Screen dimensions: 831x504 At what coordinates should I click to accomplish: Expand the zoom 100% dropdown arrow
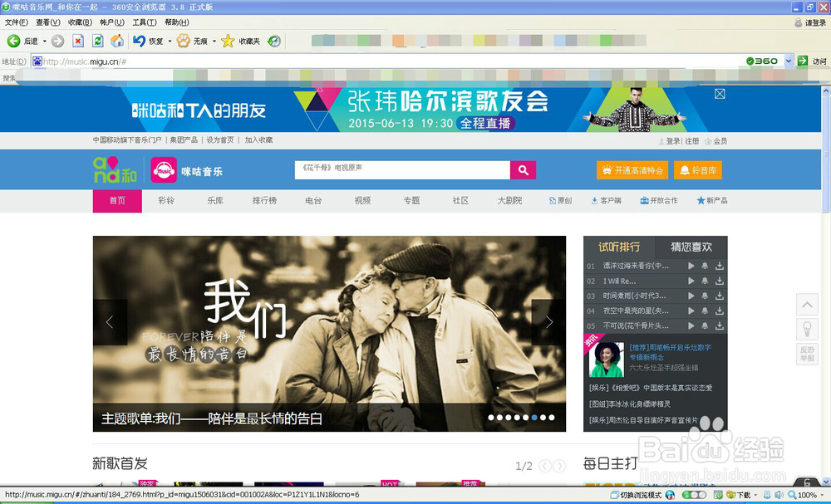click(822, 495)
